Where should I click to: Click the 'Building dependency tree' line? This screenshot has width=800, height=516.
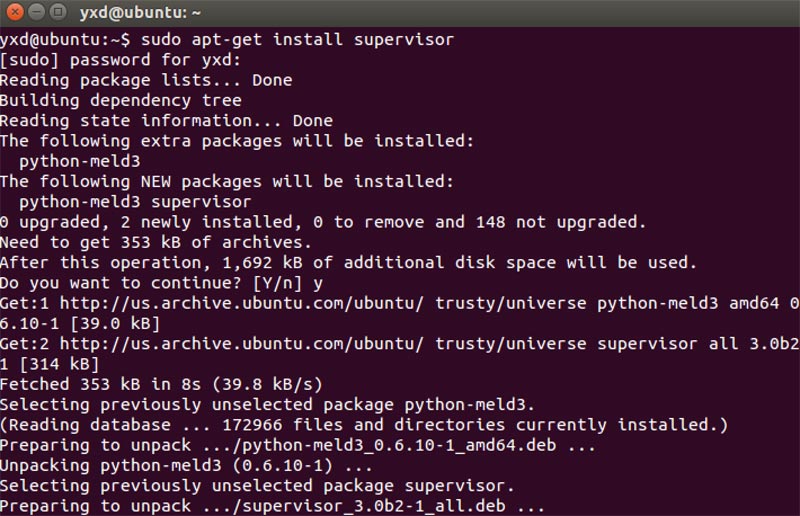click(x=121, y=101)
